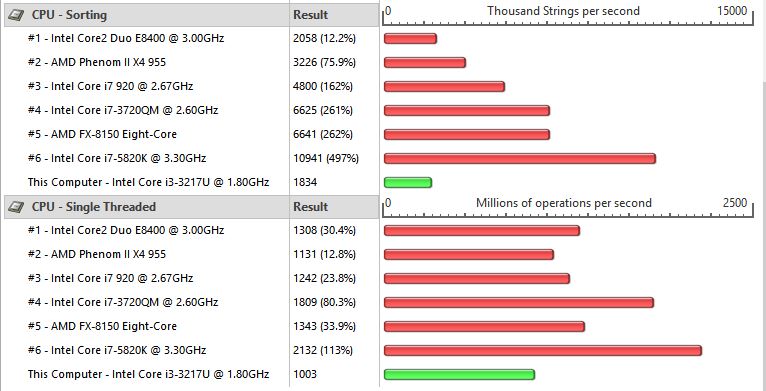Image resolution: width=766 pixels, height=391 pixels.
Task: Click the CPU chip icon beside CPU - Sorting
Action: 17,15
